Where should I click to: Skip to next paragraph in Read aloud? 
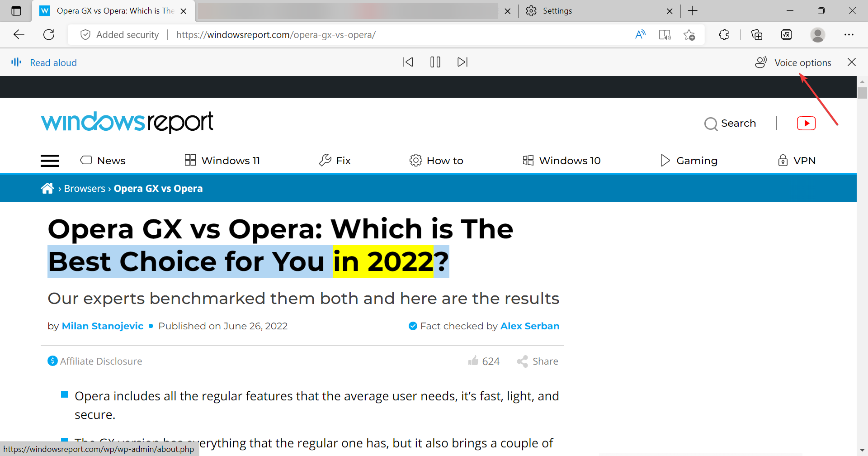(x=462, y=62)
